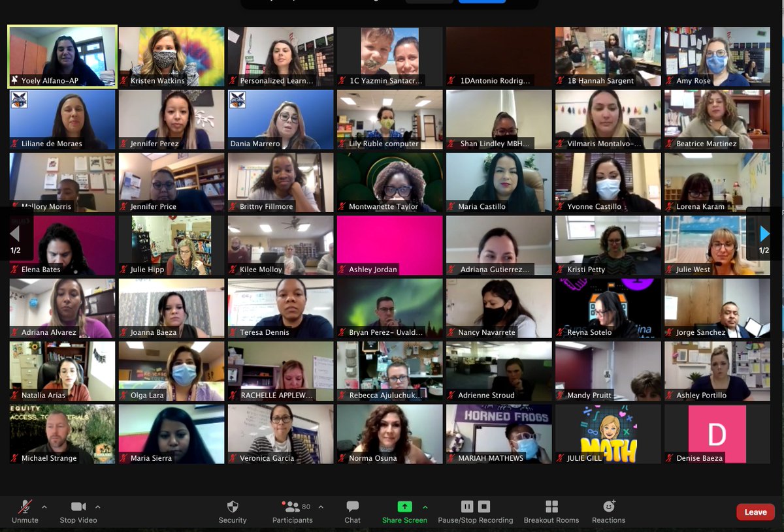Select Montwanette Taylor's video tile
The width and height of the screenshot is (784, 532).
[x=389, y=182]
